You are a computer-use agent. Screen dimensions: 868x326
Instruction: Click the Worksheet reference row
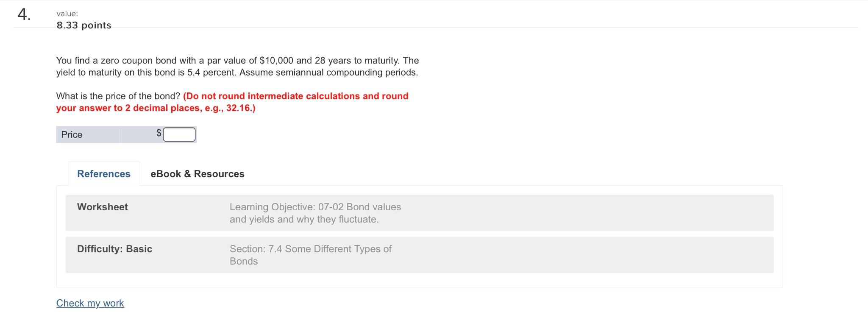click(420, 213)
